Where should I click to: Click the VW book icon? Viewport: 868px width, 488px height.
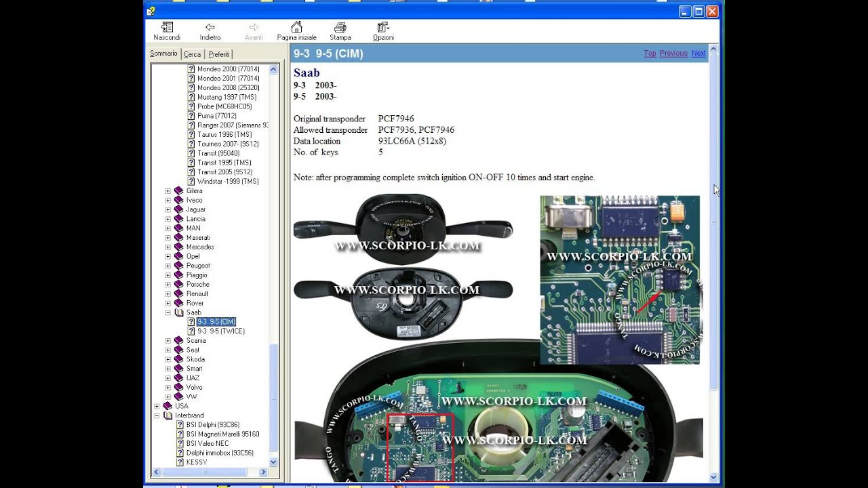tap(179, 396)
